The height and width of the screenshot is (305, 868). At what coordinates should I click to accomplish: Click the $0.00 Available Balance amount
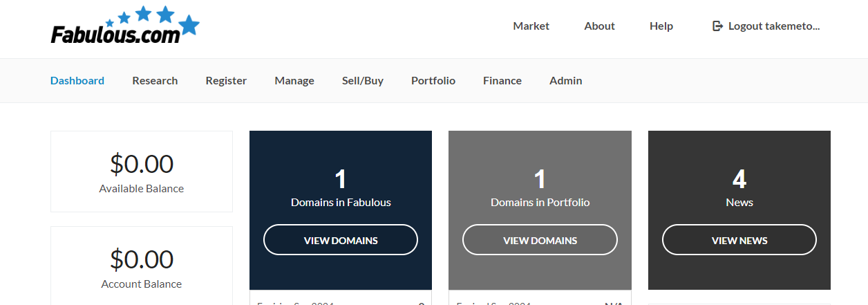click(x=142, y=164)
